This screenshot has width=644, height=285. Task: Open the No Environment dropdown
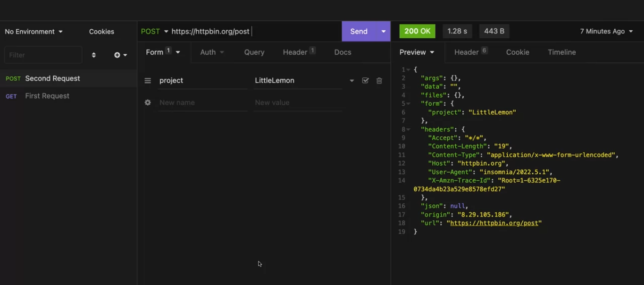click(x=33, y=32)
